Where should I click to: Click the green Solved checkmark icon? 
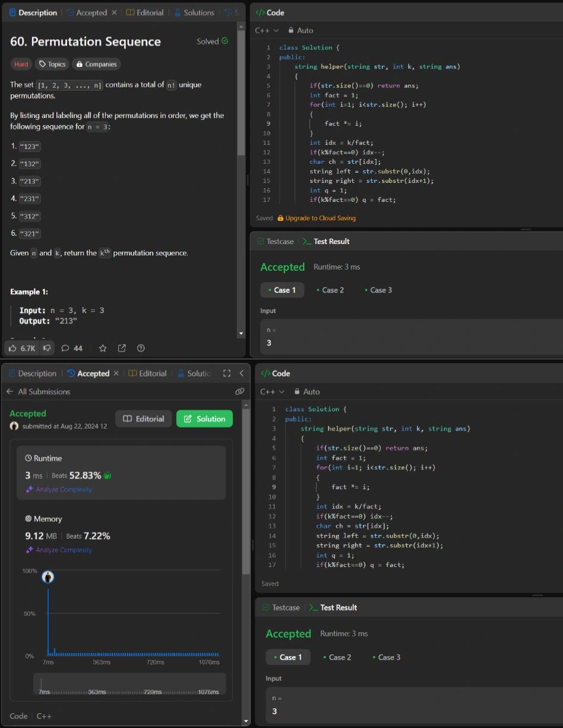224,41
